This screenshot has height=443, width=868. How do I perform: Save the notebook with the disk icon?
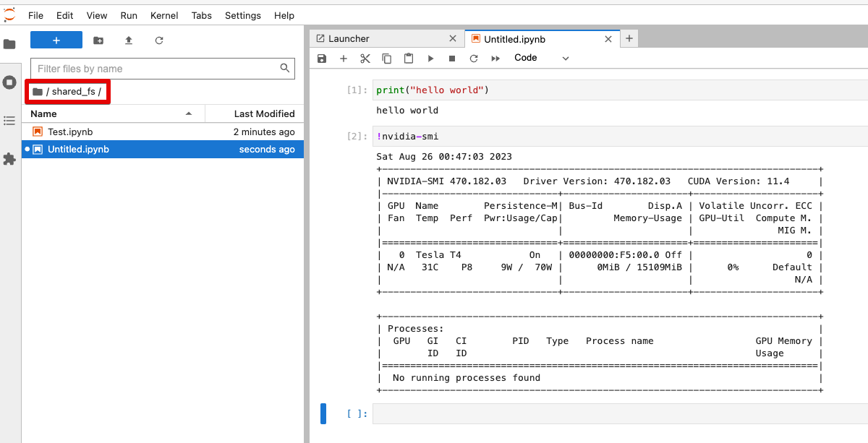(323, 58)
